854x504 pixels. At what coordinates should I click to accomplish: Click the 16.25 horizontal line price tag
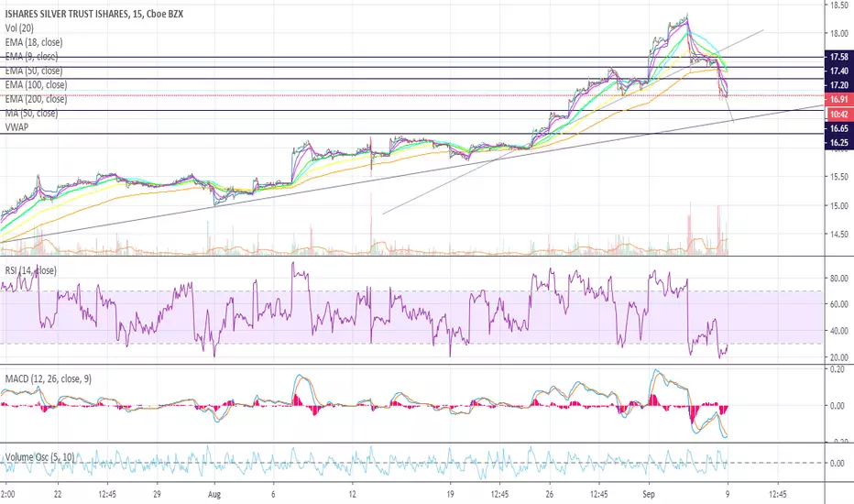839,143
